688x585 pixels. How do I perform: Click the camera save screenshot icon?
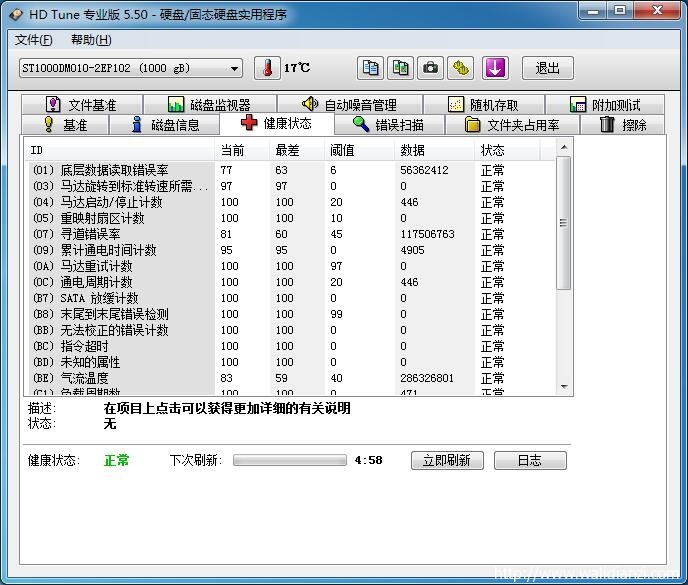pos(430,68)
